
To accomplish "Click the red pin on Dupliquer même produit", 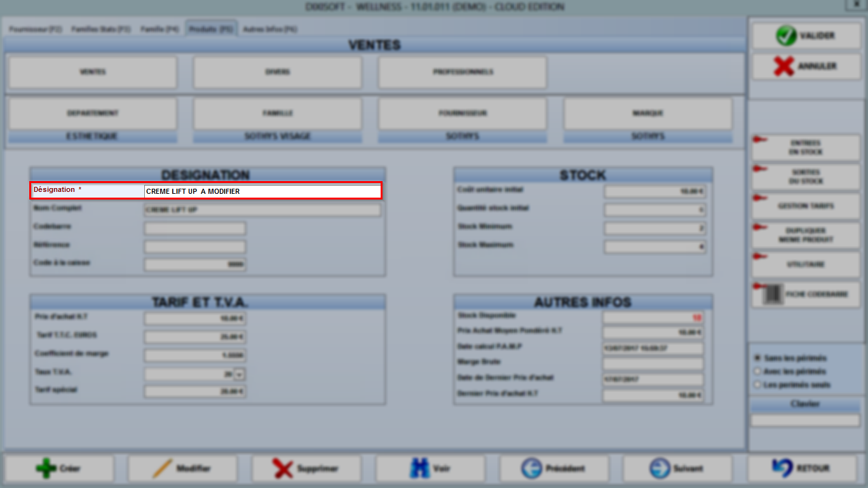I will pos(760,227).
